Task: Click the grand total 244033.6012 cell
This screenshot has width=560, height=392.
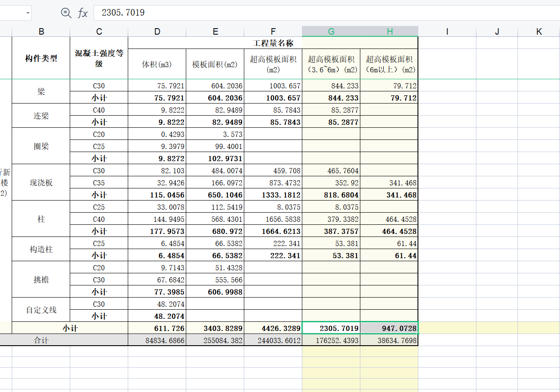Action: pos(273,340)
